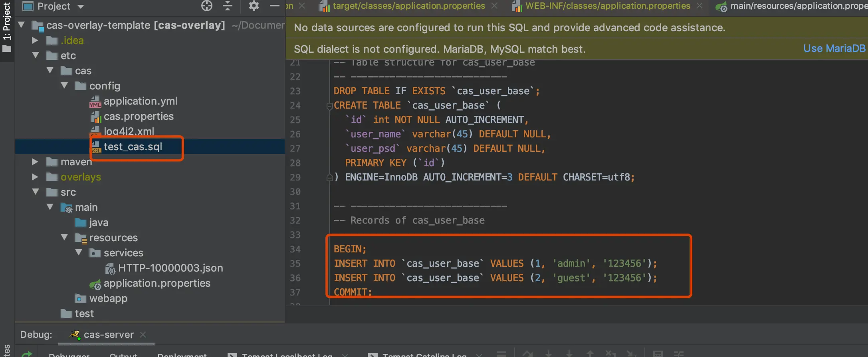
Task: Click the HTTP-10000003.json file icon
Action: click(x=110, y=268)
